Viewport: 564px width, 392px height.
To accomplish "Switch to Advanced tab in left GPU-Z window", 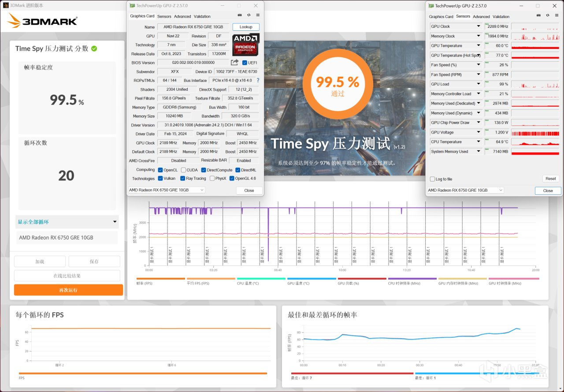I will point(182,16).
